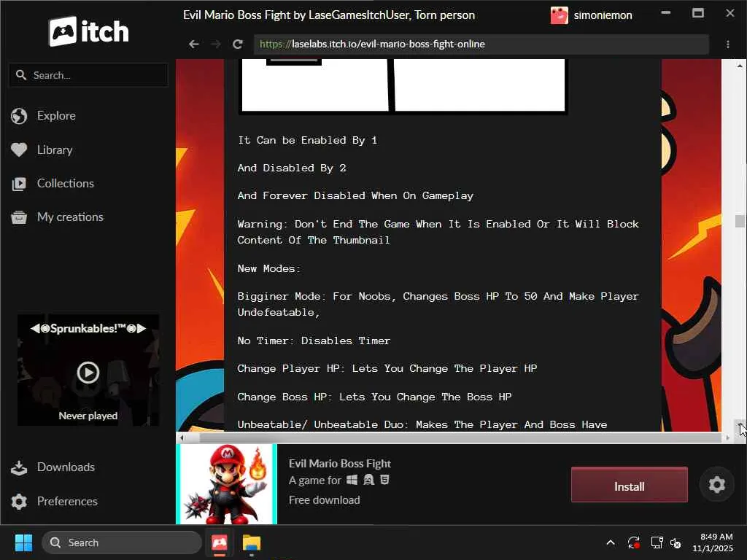Focus the sidebar Search field

(x=88, y=75)
